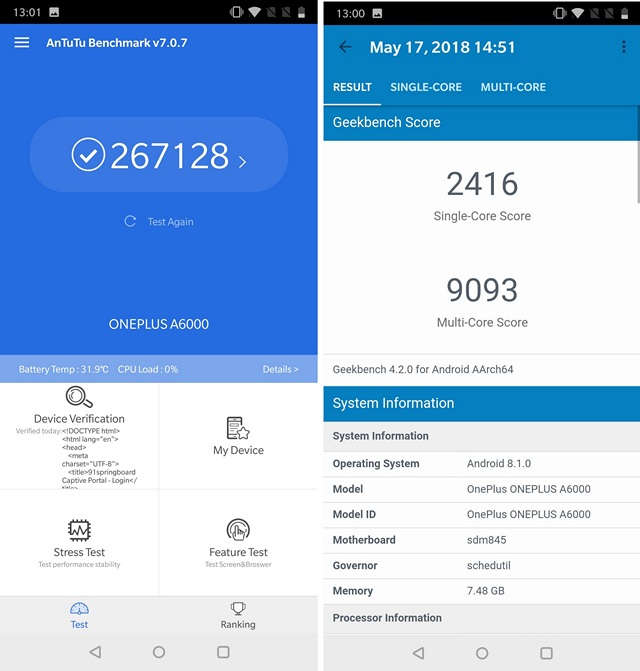Tap the battery icon in Geekbench status bar
Screen dimensions: 640x671
625,13
